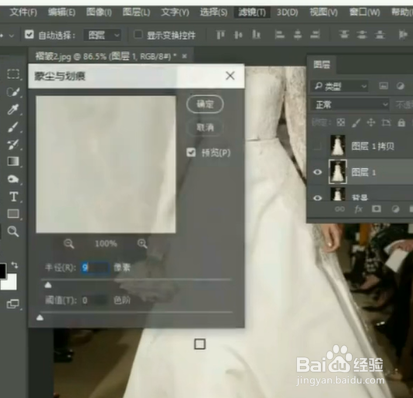The image size is (413, 398).
Task: Select the Quick Selection tool
Action: pyautogui.click(x=13, y=92)
